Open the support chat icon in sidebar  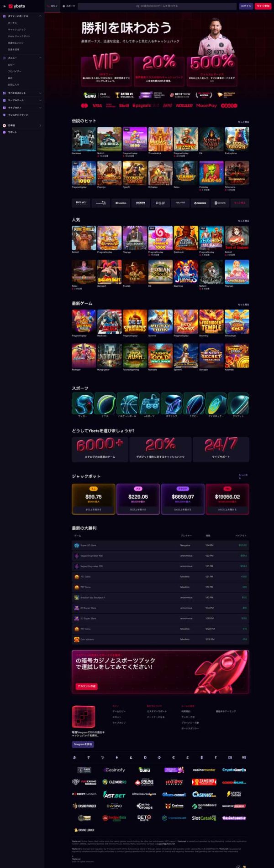tap(5, 132)
